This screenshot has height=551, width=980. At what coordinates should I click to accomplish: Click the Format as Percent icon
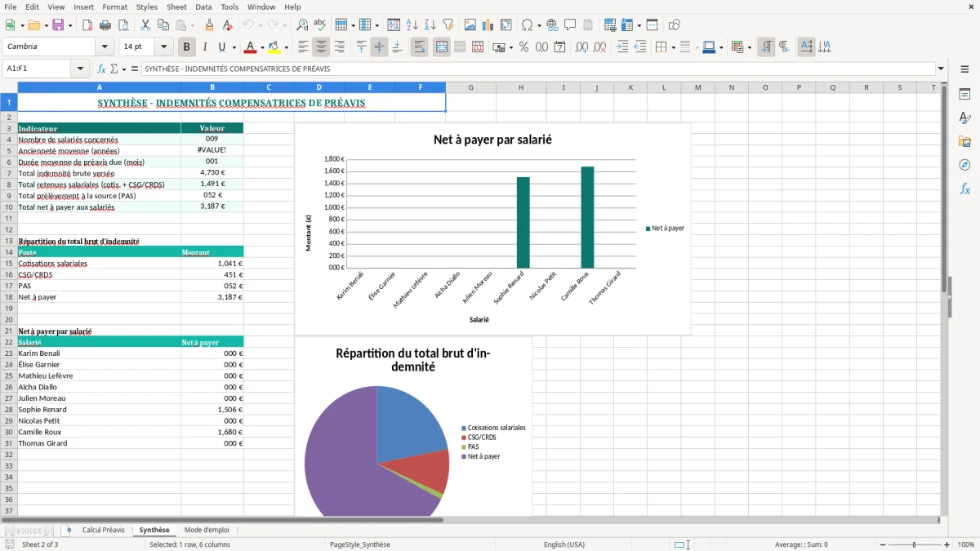coord(524,47)
